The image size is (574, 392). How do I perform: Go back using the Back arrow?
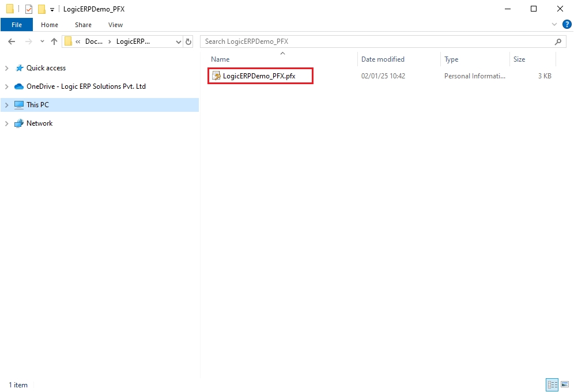[x=12, y=42]
